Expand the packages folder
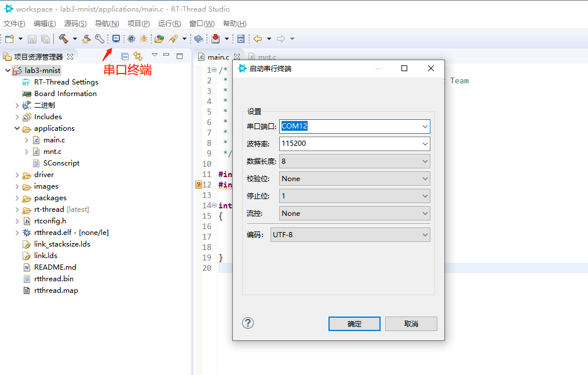Viewport: 588px width, 375px height. tap(17, 198)
